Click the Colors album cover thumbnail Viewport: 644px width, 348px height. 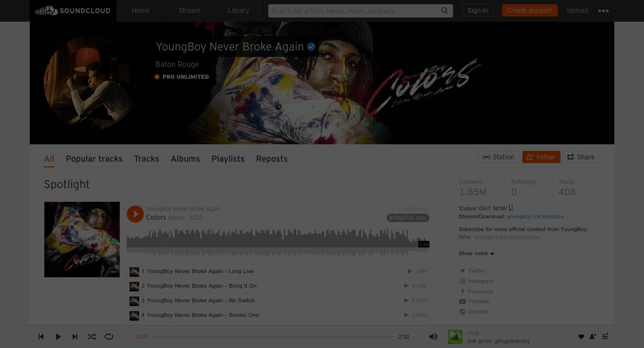click(82, 240)
